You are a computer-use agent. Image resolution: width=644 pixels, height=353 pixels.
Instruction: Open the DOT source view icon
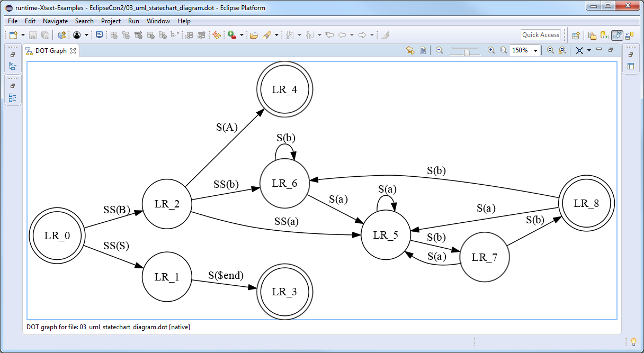423,50
